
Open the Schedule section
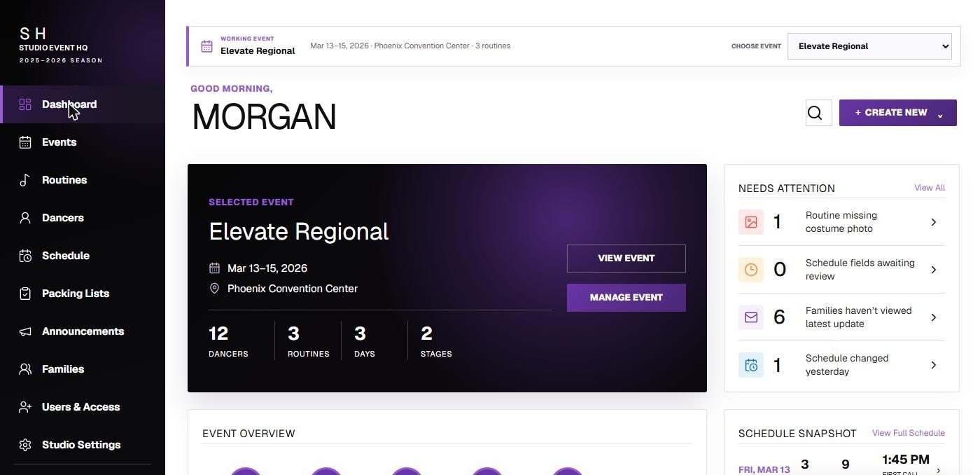(x=83, y=256)
